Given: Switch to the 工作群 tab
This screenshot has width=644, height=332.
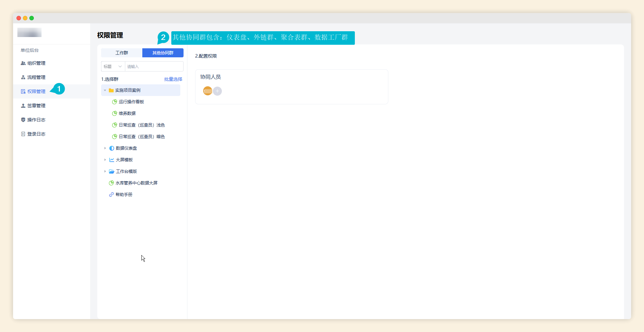Looking at the screenshot, I should (122, 53).
